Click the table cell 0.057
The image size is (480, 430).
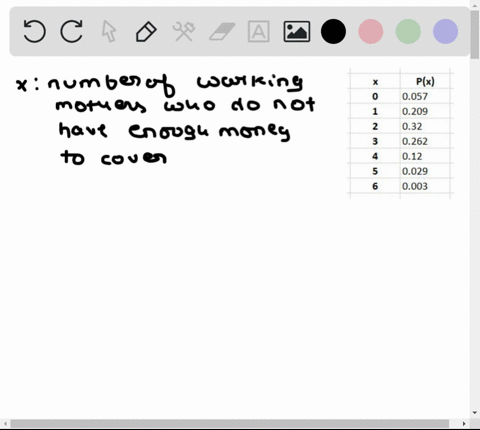pos(425,96)
